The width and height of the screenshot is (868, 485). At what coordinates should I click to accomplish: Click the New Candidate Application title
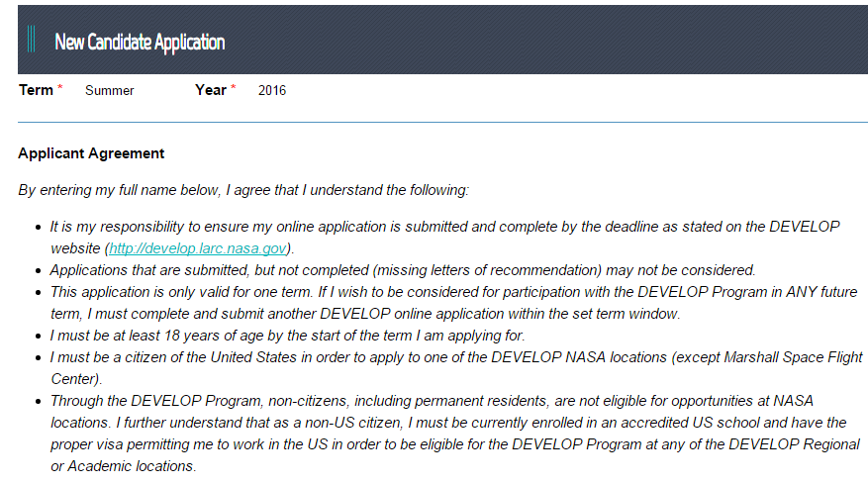point(140,42)
